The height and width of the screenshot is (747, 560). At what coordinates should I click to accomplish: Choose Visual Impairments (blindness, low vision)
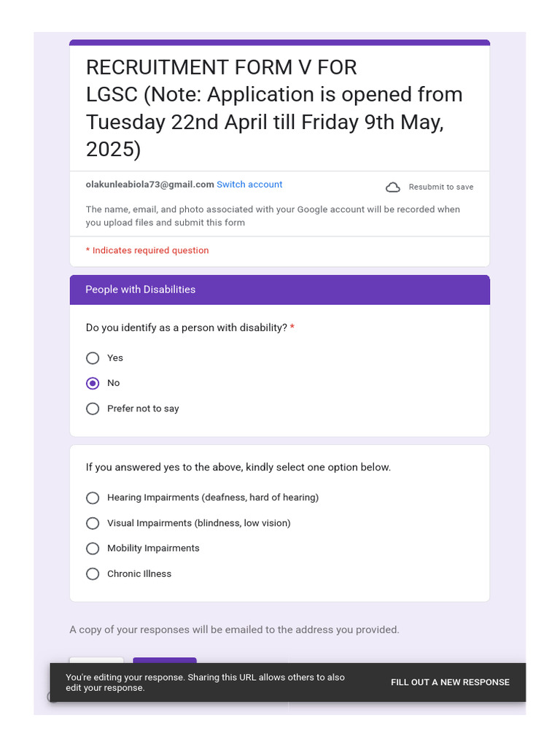(x=93, y=524)
